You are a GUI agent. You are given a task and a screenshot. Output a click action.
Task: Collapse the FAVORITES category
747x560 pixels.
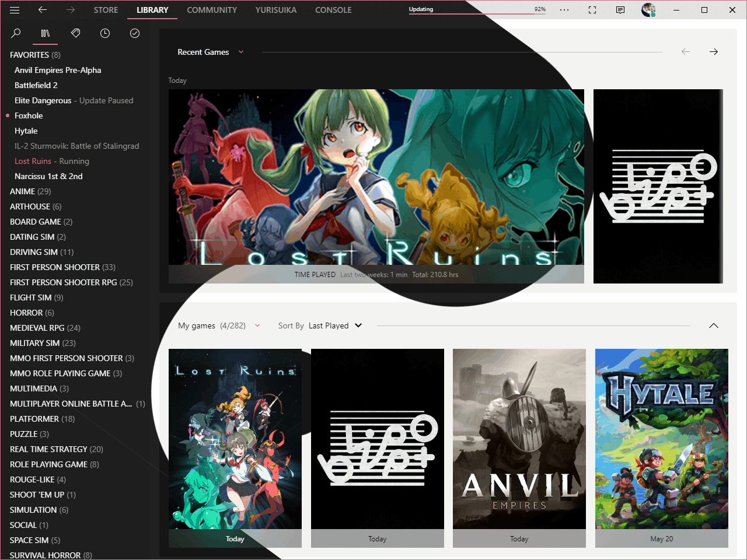(35, 55)
